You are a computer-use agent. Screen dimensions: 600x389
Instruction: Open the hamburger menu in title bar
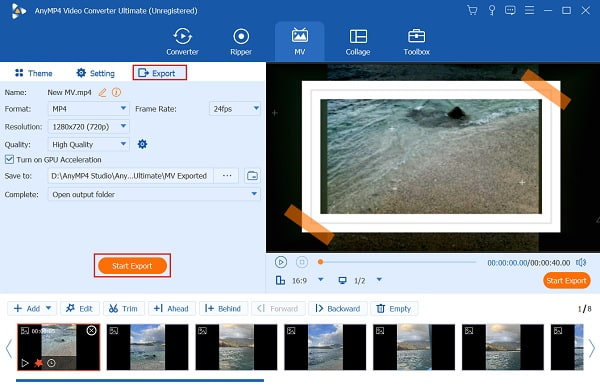point(529,10)
